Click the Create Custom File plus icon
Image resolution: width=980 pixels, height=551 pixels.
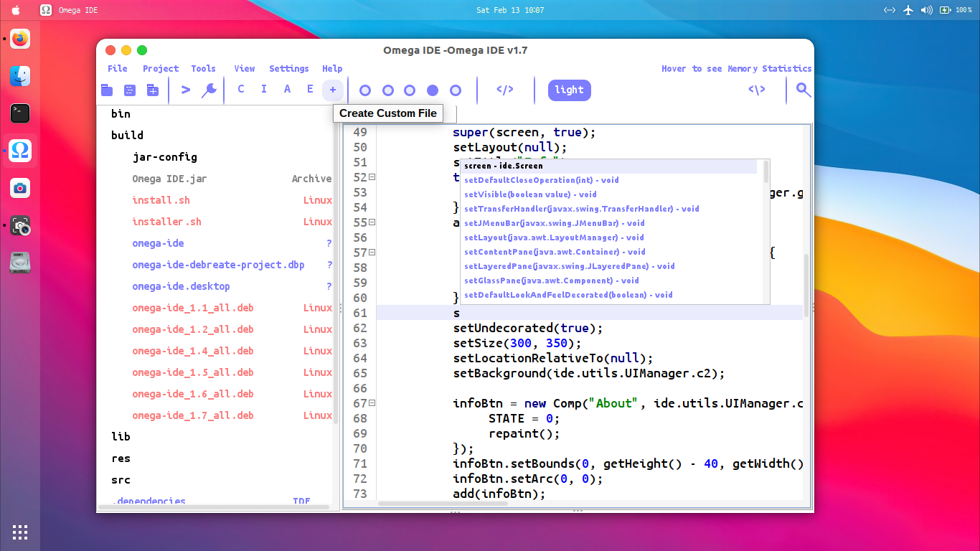point(332,90)
